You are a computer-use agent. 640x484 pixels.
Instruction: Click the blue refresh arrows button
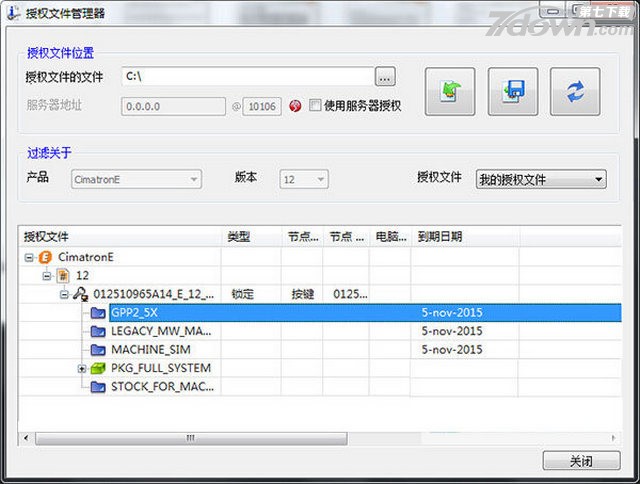(x=575, y=92)
